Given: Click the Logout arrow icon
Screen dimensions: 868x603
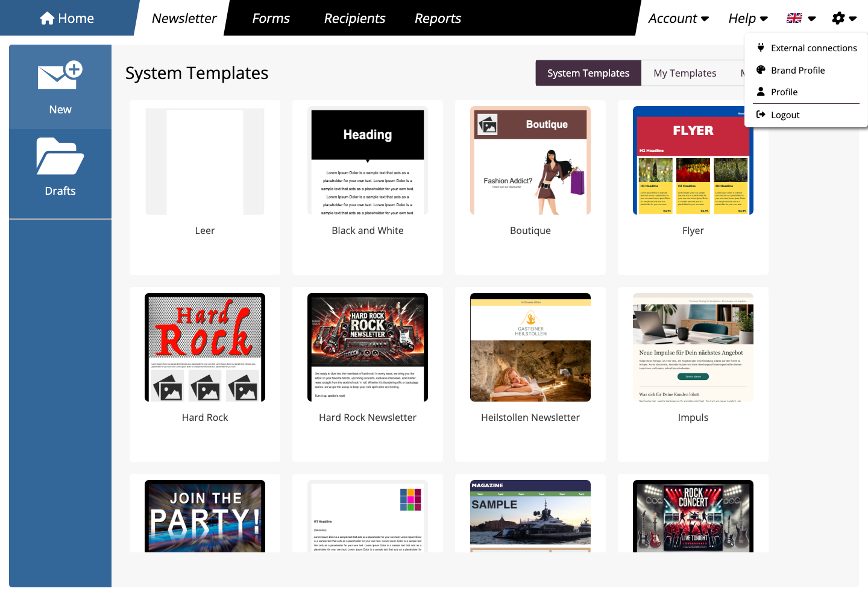Looking at the screenshot, I should pos(761,115).
